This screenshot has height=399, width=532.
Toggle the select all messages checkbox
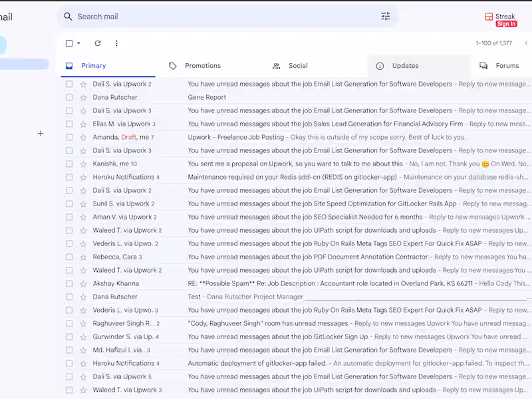pos(69,43)
